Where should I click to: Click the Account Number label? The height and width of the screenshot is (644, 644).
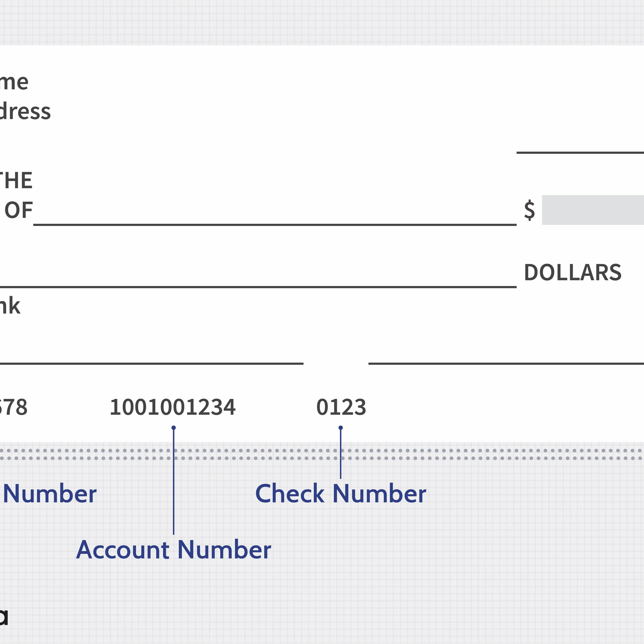point(173,550)
